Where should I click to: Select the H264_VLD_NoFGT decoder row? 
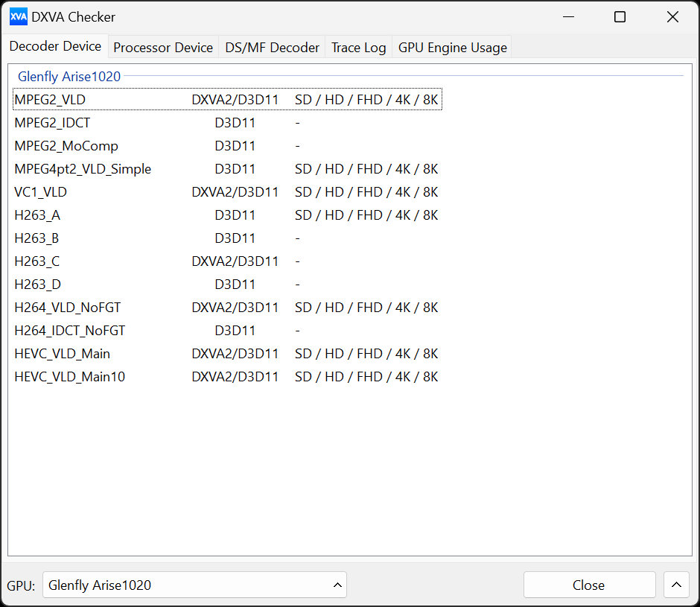coord(68,308)
